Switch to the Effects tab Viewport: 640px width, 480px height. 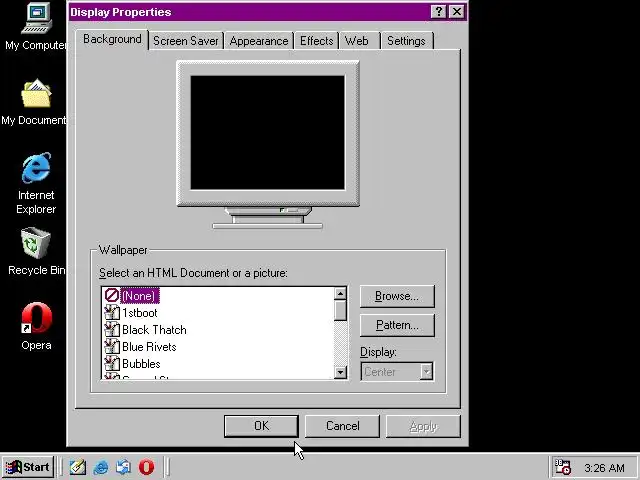click(x=317, y=41)
